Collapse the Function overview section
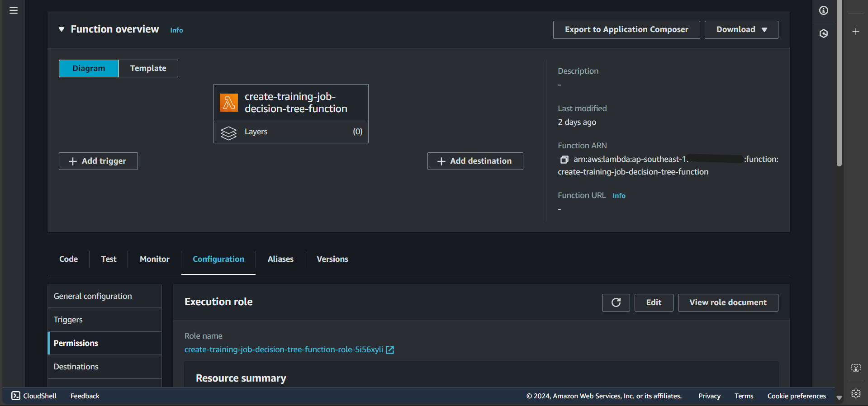 click(62, 29)
